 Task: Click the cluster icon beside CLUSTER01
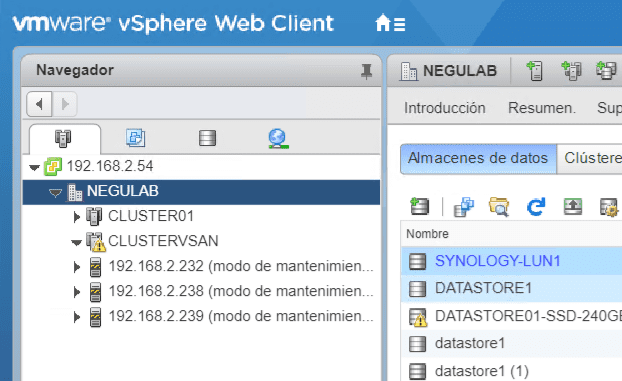(94, 216)
